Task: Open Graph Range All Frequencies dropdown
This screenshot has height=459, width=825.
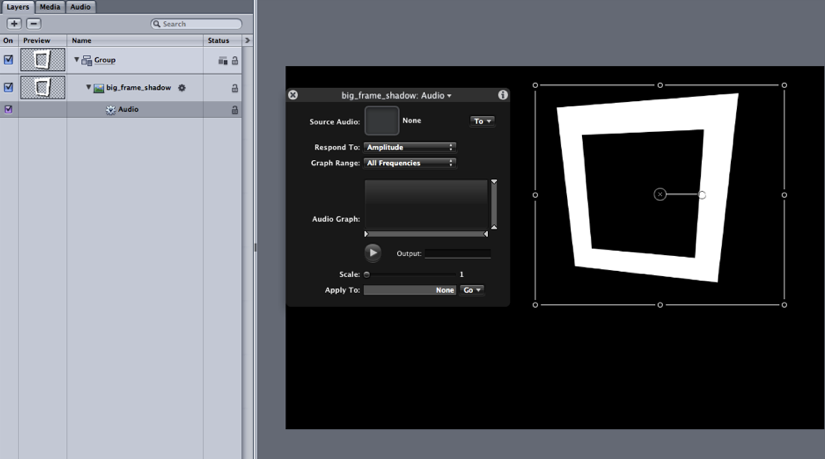Action: tap(410, 163)
